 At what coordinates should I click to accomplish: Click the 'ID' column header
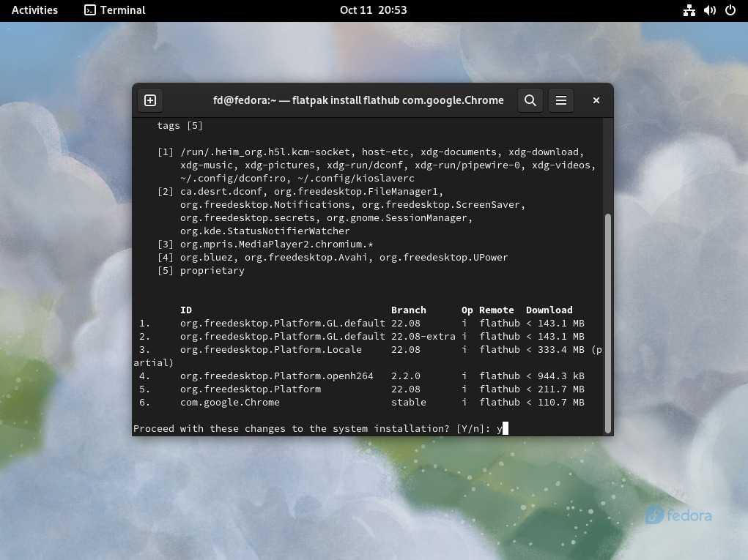pyautogui.click(x=186, y=310)
